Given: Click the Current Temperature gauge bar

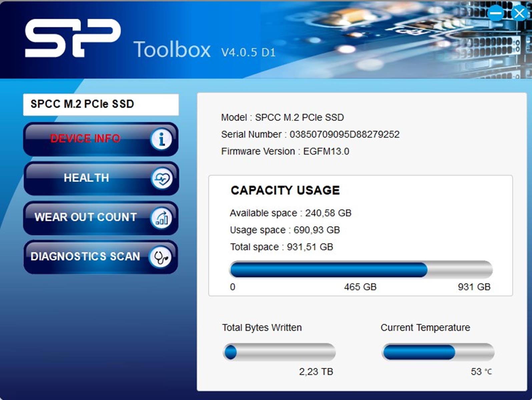Looking at the screenshot, I should [x=438, y=352].
